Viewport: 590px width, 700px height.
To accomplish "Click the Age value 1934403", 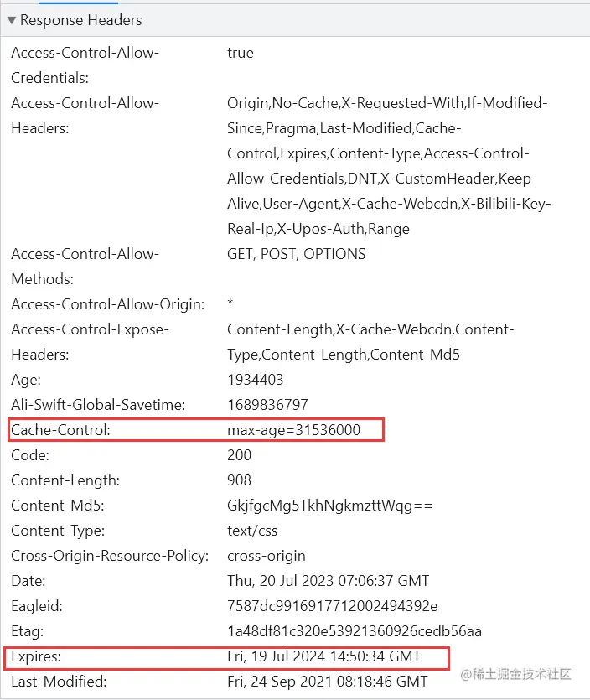I will click(x=255, y=380).
